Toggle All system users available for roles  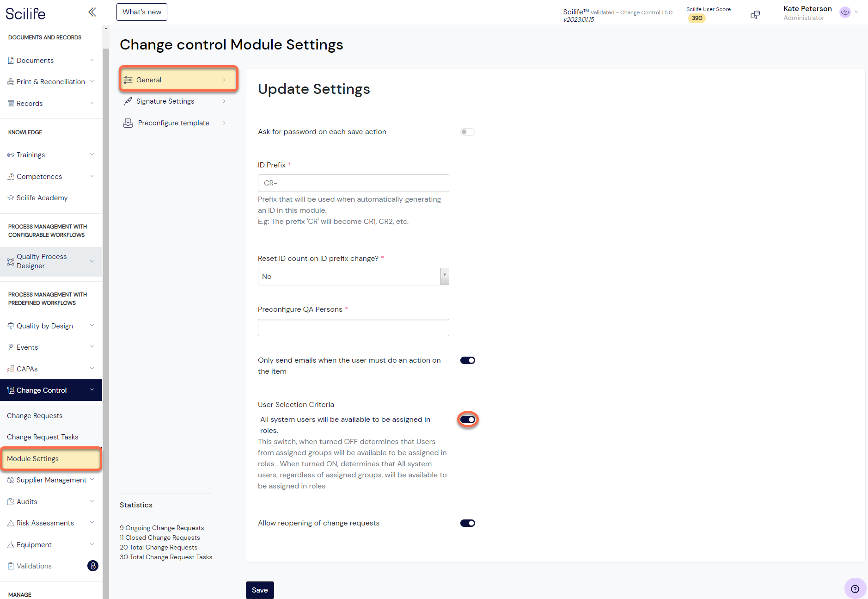467,420
